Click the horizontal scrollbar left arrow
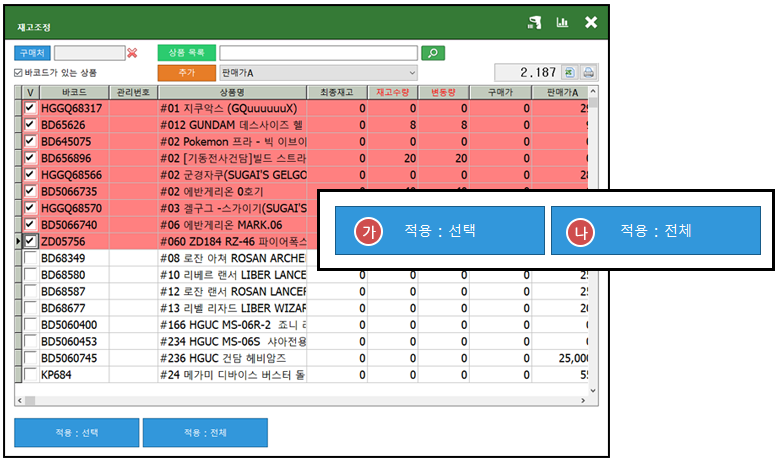 pyautogui.click(x=20, y=401)
